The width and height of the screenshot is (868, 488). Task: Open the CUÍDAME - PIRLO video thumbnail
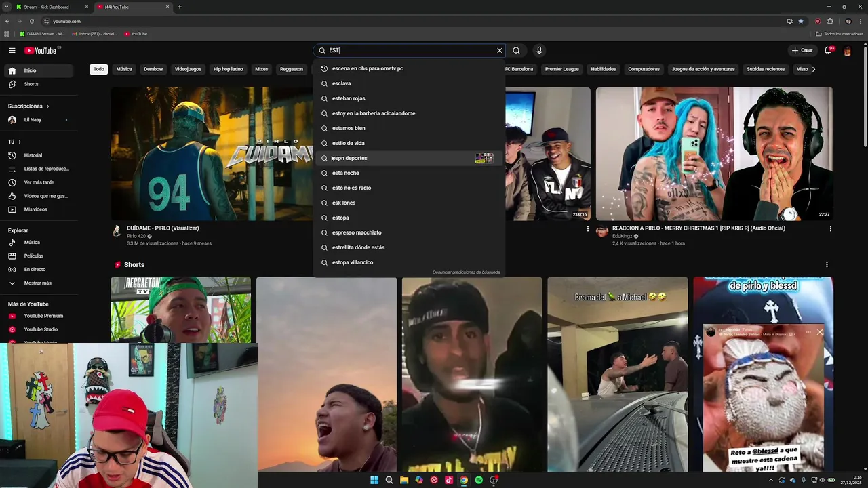[212, 153]
